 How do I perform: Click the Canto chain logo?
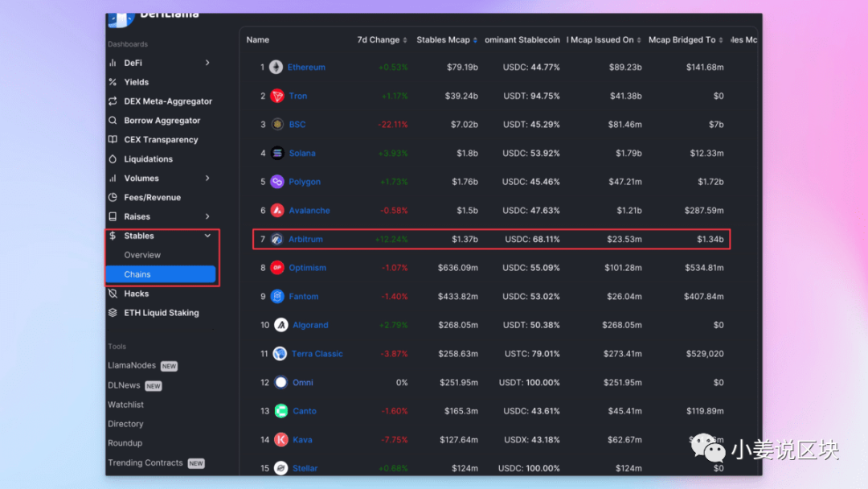click(x=281, y=411)
